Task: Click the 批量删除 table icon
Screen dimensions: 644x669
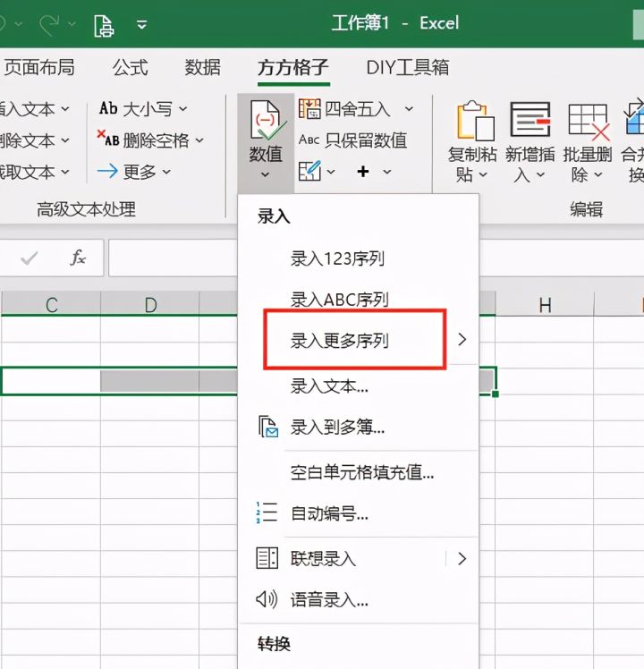Action: pos(589,122)
